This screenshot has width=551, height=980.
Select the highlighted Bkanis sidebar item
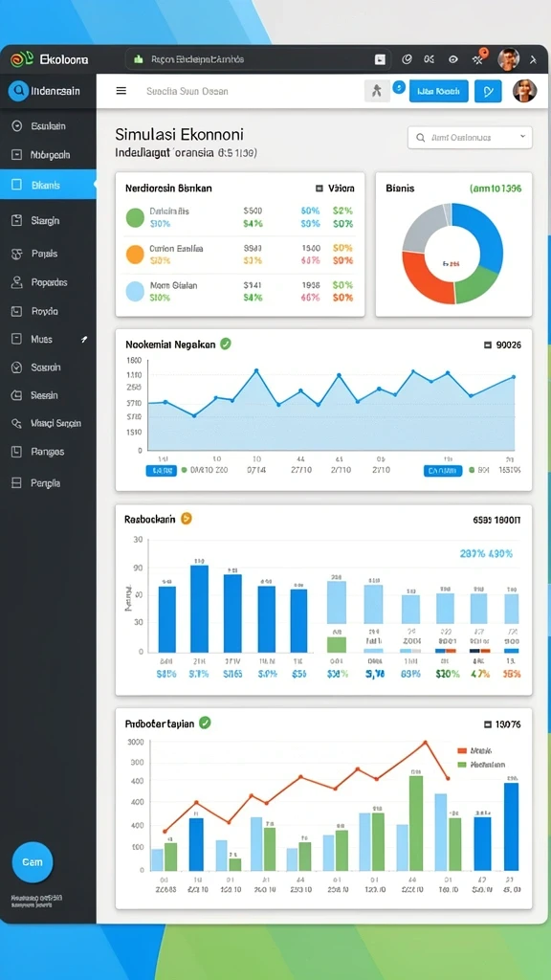[48, 185]
